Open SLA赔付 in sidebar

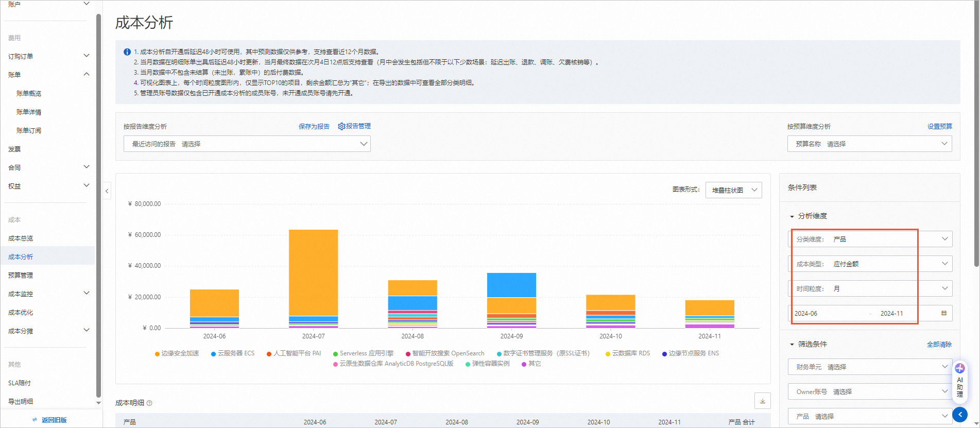(20, 383)
